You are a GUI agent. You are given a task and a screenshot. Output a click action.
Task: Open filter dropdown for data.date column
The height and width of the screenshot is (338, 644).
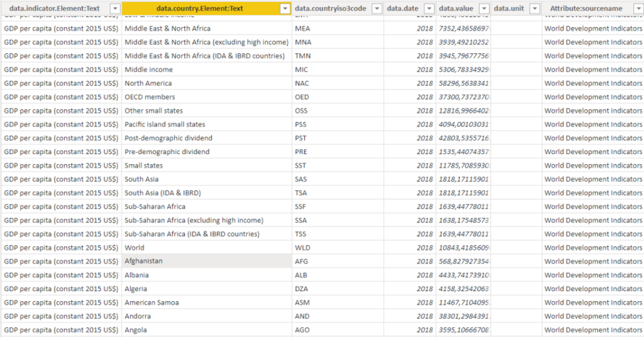pyautogui.click(x=429, y=9)
